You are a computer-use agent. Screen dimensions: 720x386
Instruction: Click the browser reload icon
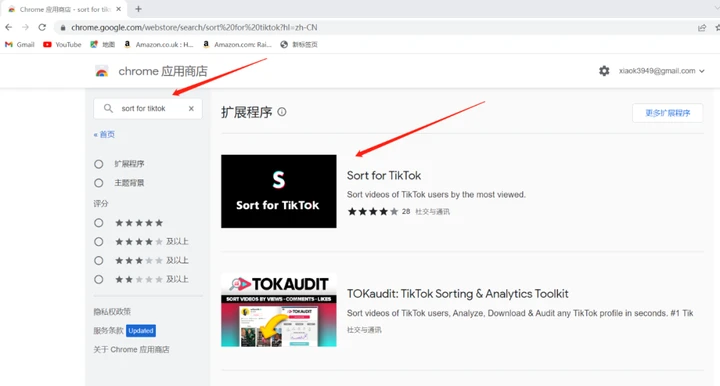[42, 28]
